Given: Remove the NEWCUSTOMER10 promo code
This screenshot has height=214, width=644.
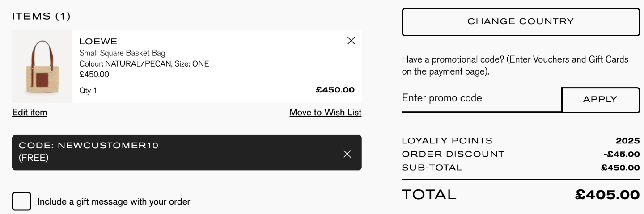Looking at the screenshot, I should coord(347,154).
